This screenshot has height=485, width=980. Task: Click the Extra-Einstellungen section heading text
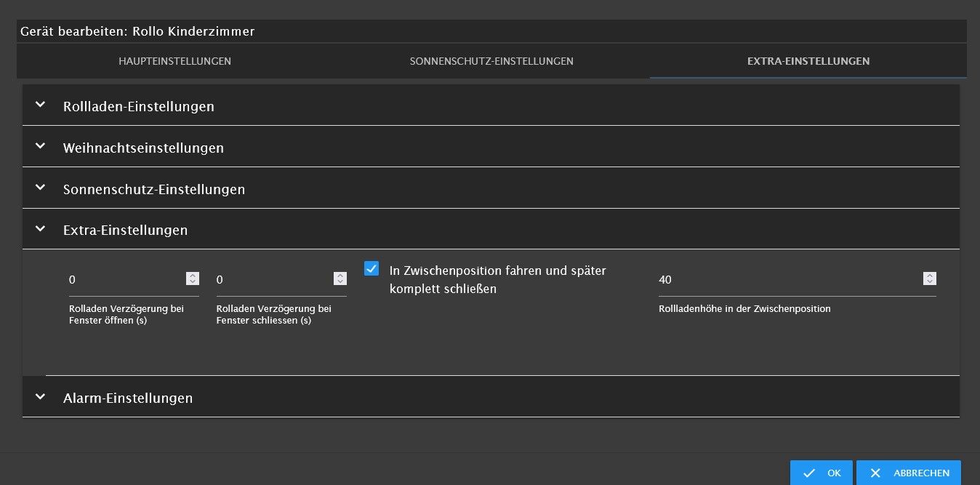pos(126,230)
